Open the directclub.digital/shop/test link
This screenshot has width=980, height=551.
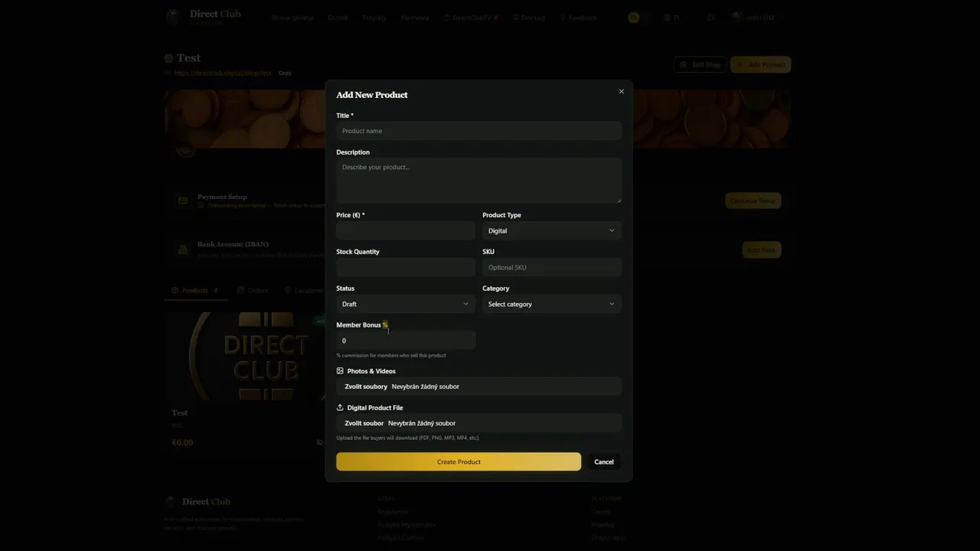point(222,73)
